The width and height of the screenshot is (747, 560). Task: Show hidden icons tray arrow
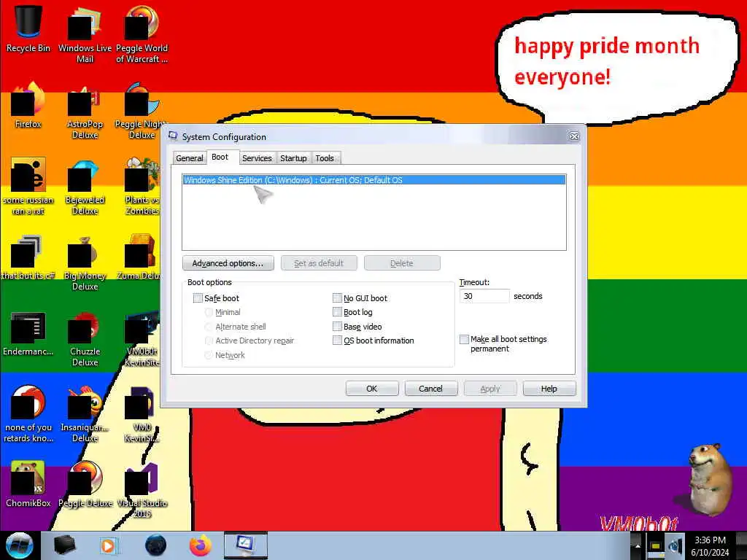[638, 546]
